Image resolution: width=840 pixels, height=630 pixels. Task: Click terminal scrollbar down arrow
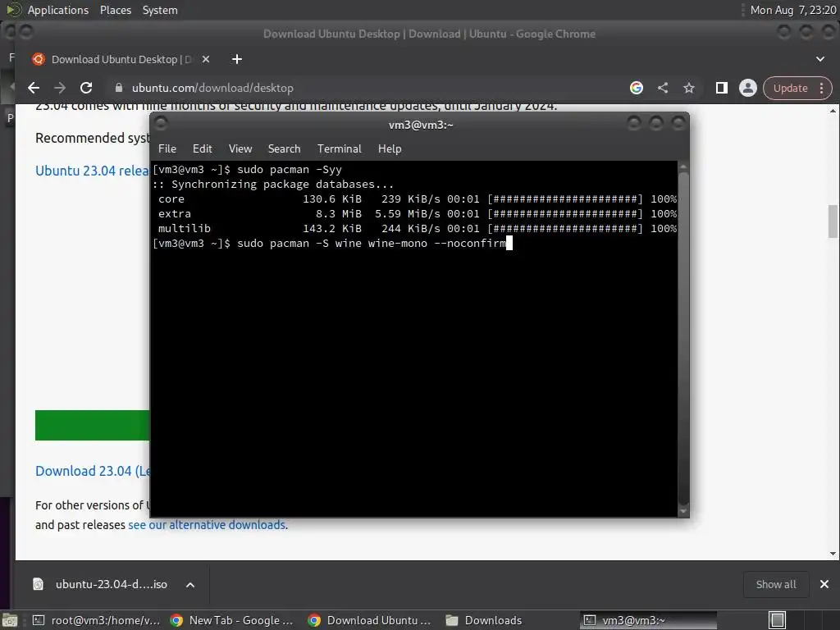pyautogui.click(x=683, y=512)
